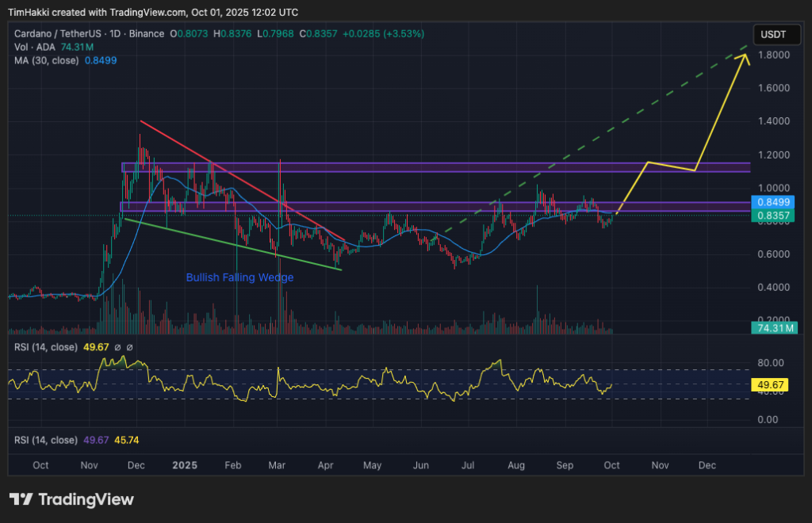Click the second Ø icon on the RSI row
Viewport: 812px width, 523px height.
128,347
